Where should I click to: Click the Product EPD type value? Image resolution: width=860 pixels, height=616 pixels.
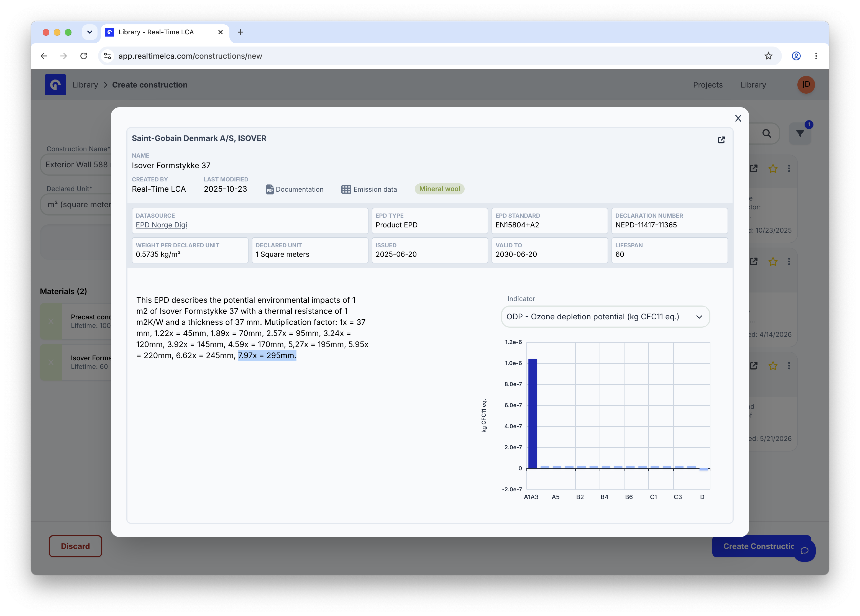click(396, 225)
